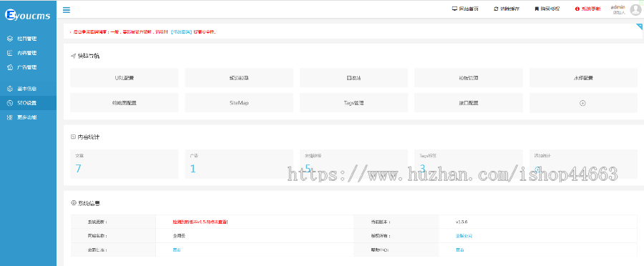The image size is (644, 266).
Task: Click the blue corner triangle on notice bar
Action: pos(639,26)
